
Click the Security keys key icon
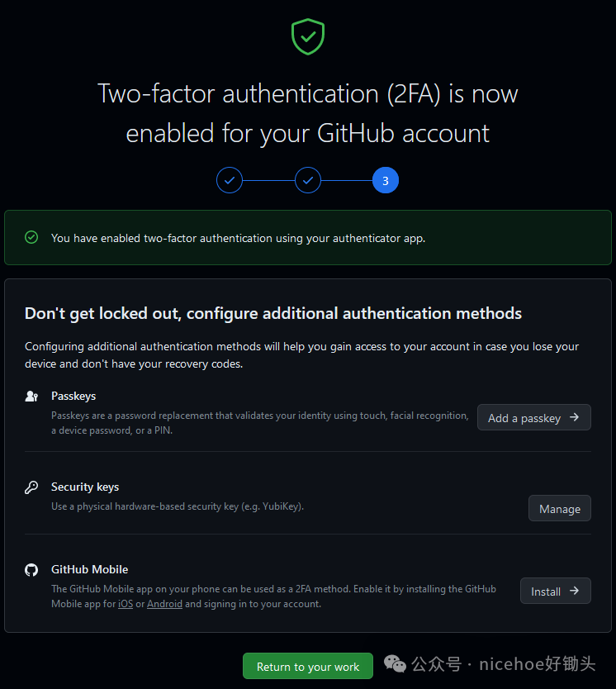coord(31,487)
